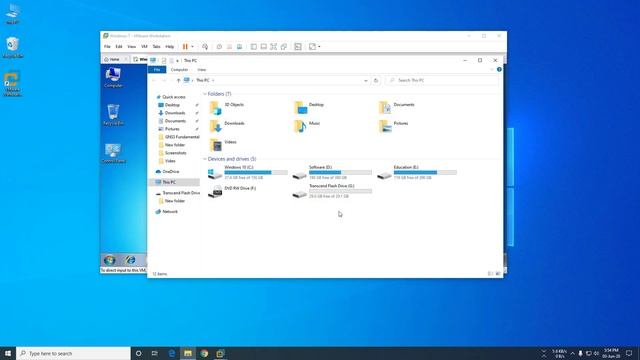Click Downloads in Quick access list
The image size is (640, 360).
[175, 113]
